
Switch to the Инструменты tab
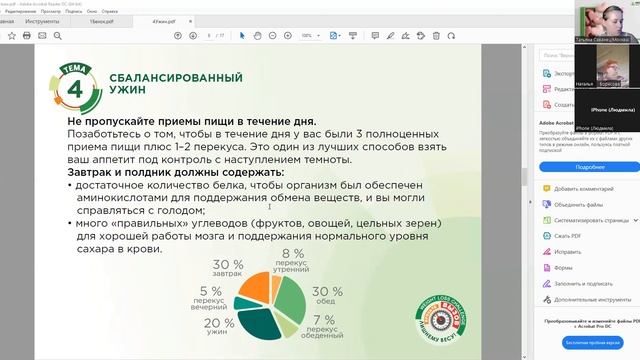[x=42, y=21]
